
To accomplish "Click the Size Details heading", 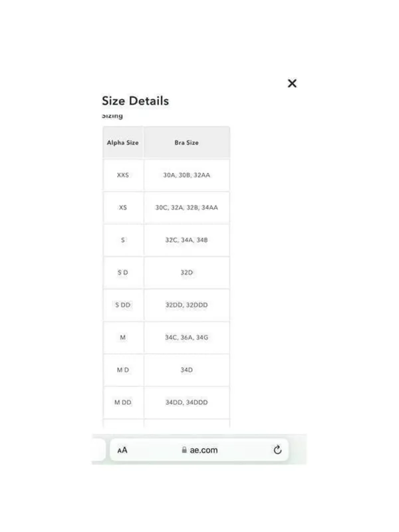I will (136, 101).
